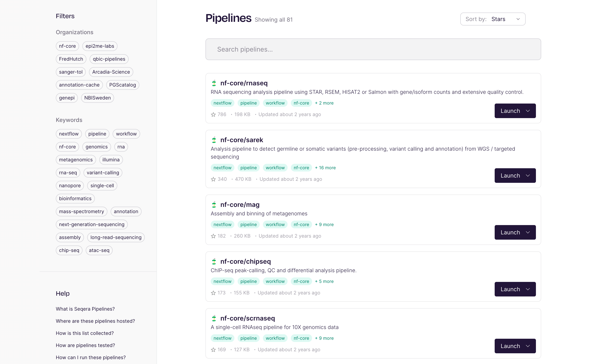The width and height of the screenshot is (597, 364).
Task: Click the star icon on nf-core/scrnaseq
Action: coord(213,350)
